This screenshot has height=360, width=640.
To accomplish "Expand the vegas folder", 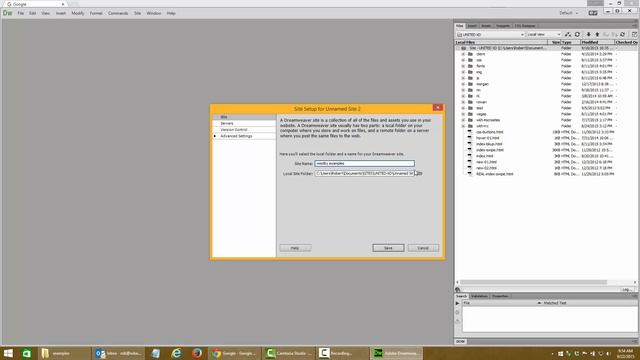I will 463,114.
